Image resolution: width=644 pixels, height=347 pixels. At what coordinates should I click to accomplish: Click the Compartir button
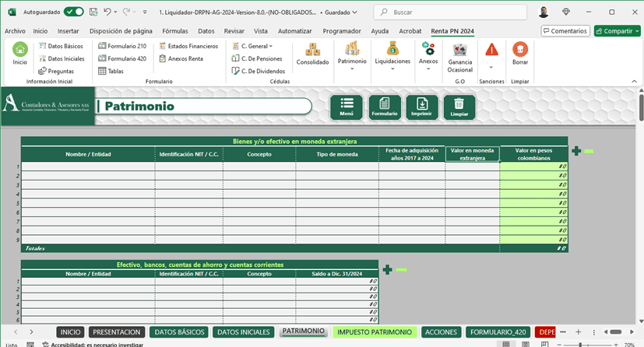pyautogui.click(x=617, y=31)
